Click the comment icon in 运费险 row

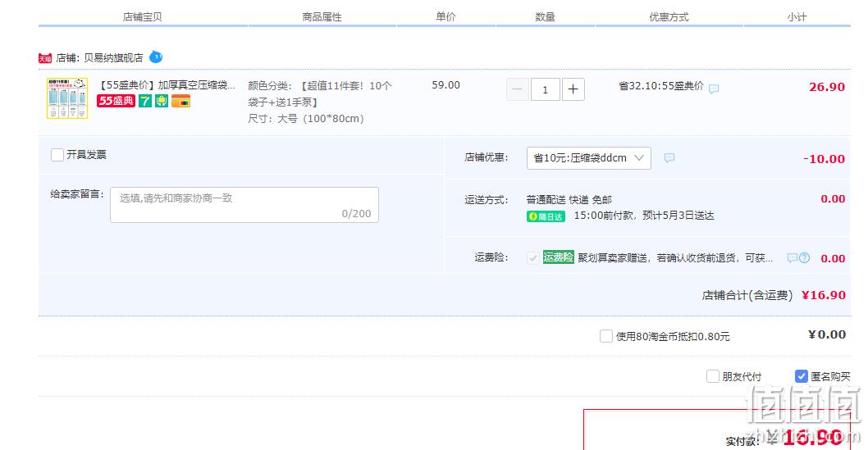[793, 258]
